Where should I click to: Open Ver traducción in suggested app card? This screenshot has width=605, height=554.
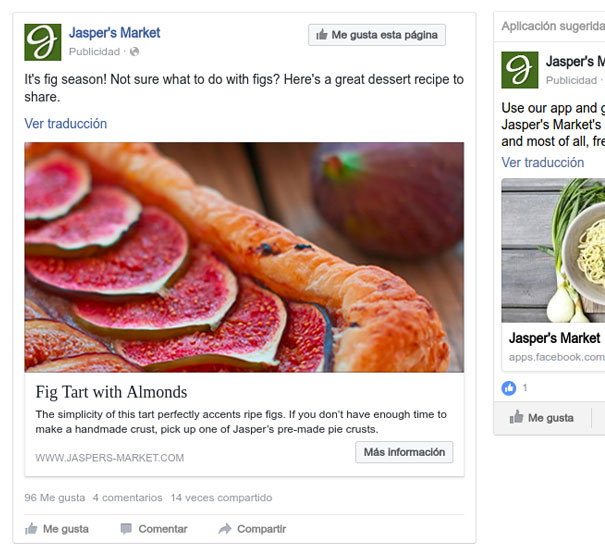coord(543,163)
